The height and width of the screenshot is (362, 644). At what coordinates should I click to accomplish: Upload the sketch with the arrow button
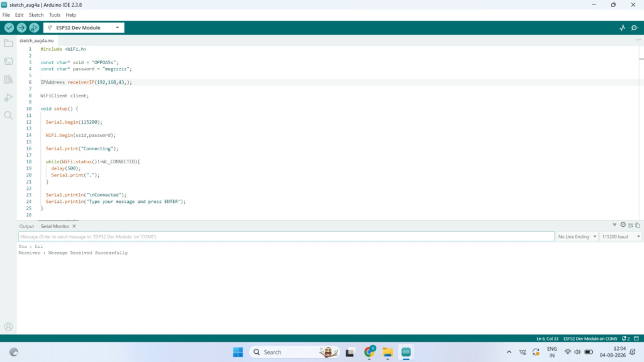tap(21, 28)
